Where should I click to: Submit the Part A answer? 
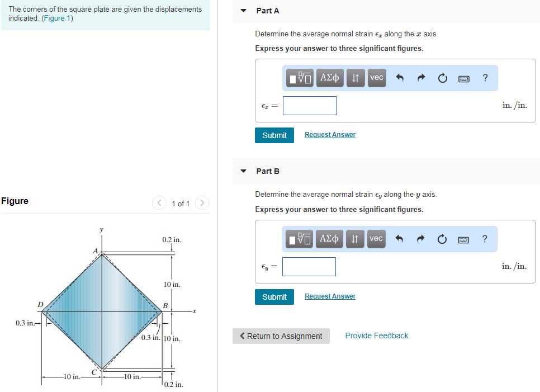pos(274,135)
